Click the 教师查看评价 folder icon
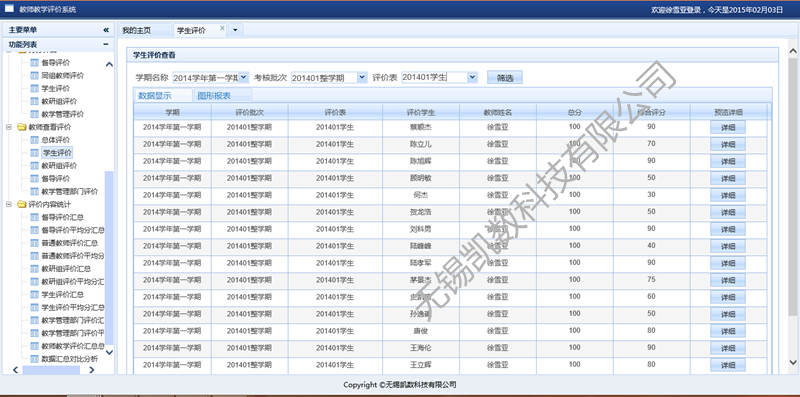Screen dimensions: 800x397 click(x=21, y=127)
